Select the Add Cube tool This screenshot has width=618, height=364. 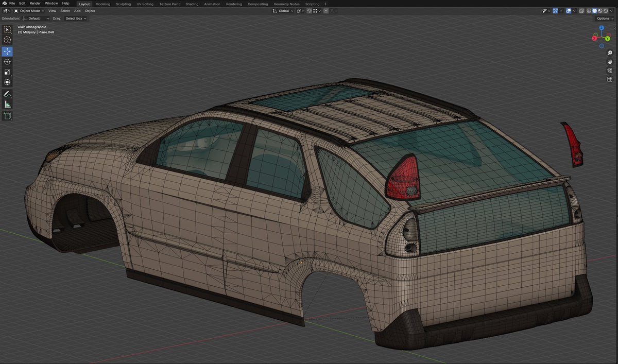click(7, 116)
